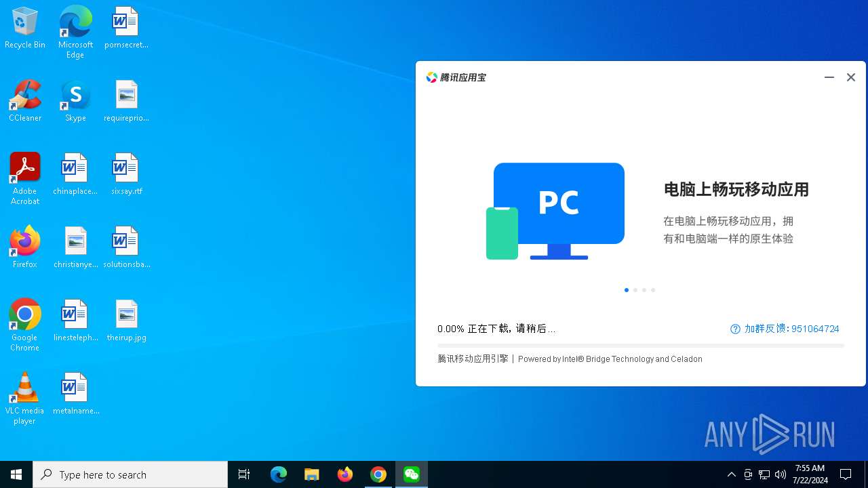Open Edge from the taskbar
The height and width of the screenshot is (488, 868).
point(279,474)
